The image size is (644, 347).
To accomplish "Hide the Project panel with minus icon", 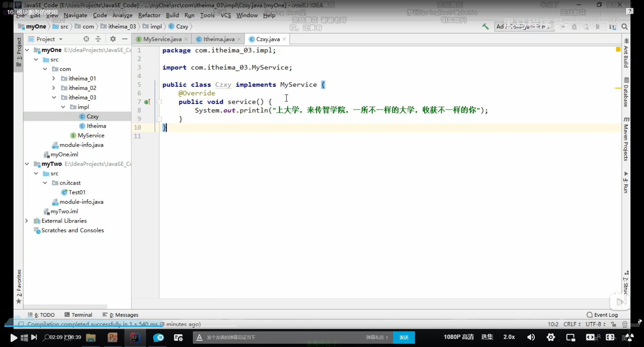I will click(x=125, y=39).
